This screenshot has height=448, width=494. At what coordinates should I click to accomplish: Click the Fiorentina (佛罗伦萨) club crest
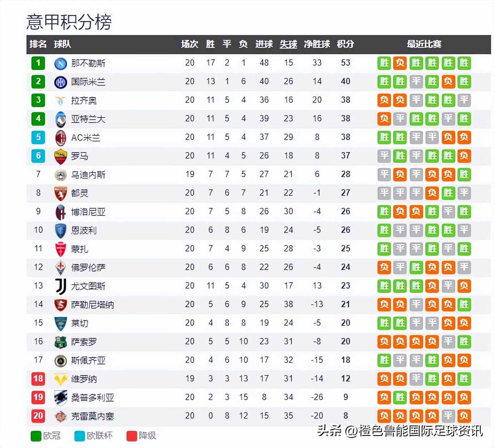click(60, 268)
